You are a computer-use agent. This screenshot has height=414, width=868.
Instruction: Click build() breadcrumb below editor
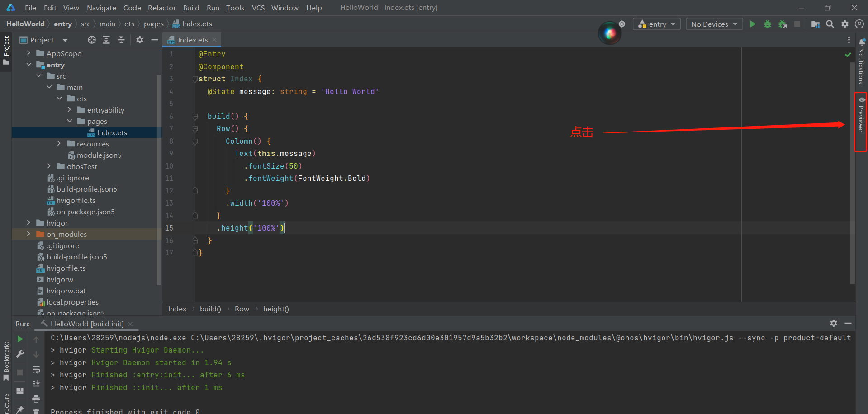(x=210, y=309)
